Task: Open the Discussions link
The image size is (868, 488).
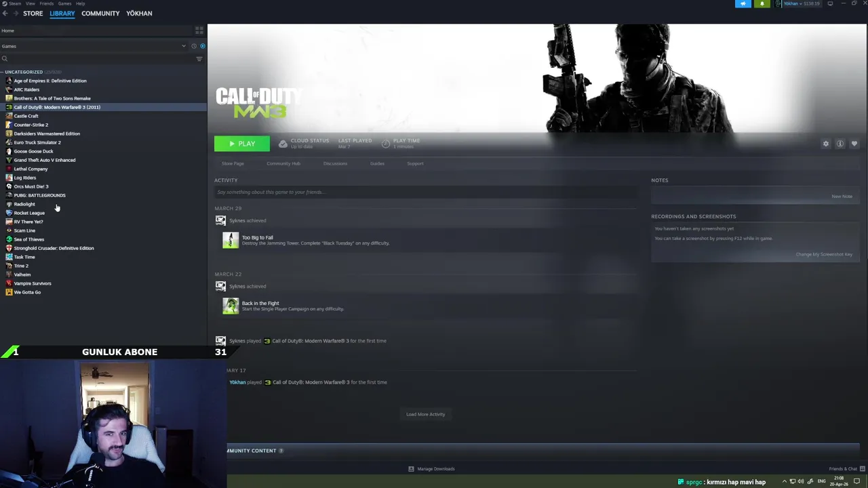Action: [335, 163]
